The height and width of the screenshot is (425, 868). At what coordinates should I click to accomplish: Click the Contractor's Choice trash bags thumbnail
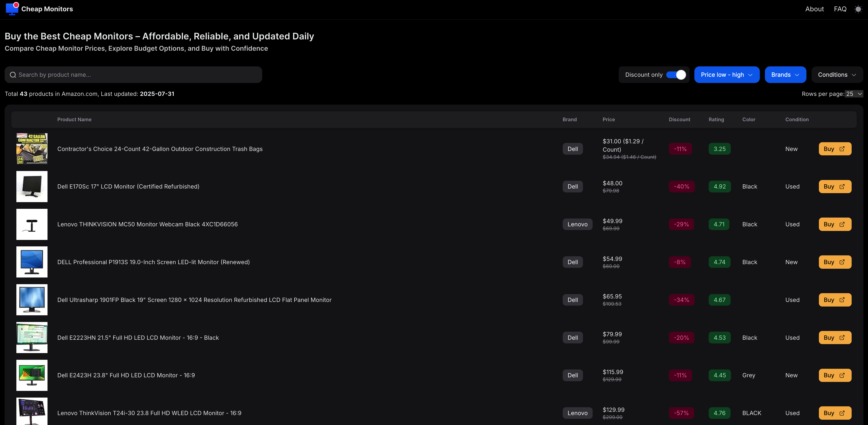click(x=32, y=148)
